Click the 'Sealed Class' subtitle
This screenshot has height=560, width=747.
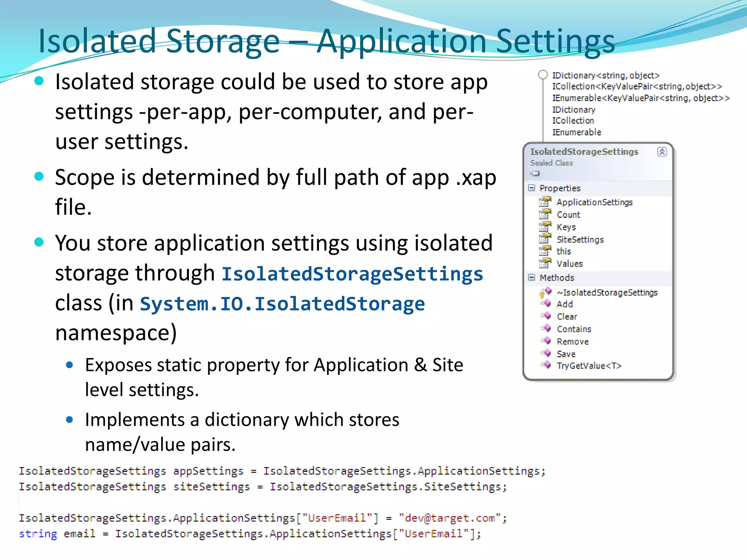click(551, 163)
